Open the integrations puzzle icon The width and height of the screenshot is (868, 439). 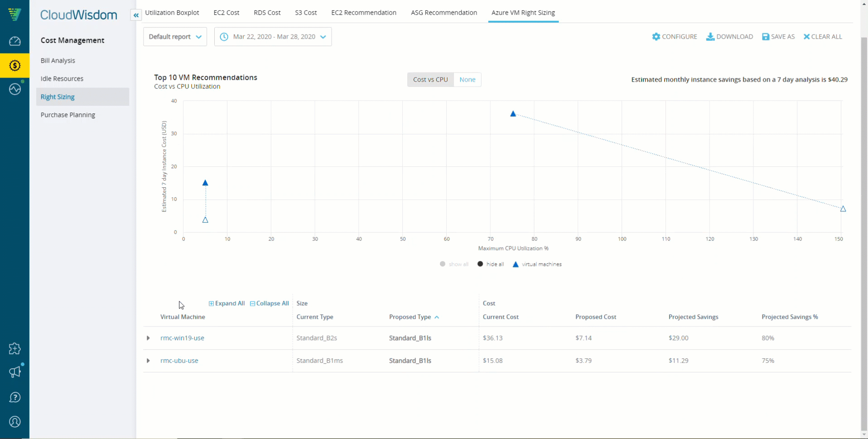coord(14,348)
